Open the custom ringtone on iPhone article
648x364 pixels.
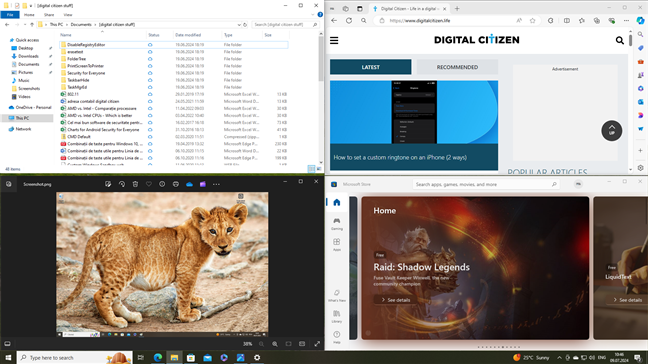[400, 157]
